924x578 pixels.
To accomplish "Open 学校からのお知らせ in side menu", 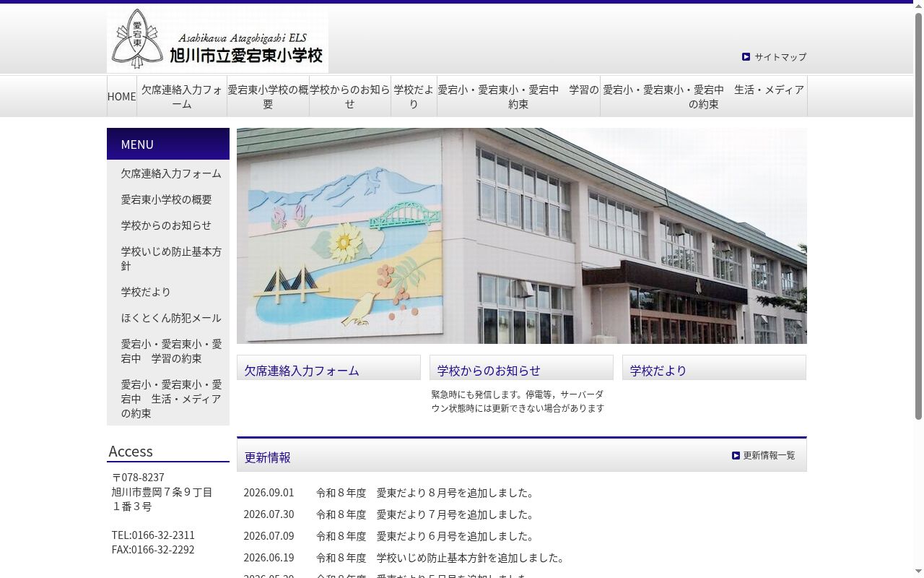I will (166, 225).
